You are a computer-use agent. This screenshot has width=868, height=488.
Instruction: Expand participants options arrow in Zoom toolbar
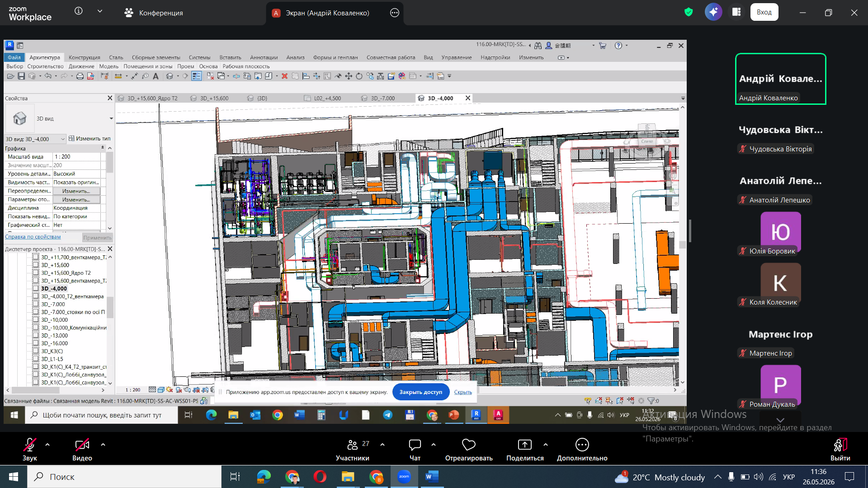click(382, 445)
